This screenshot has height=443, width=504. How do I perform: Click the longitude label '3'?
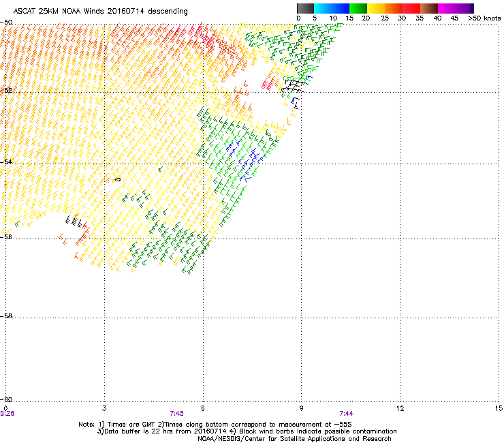coord(104,408)
